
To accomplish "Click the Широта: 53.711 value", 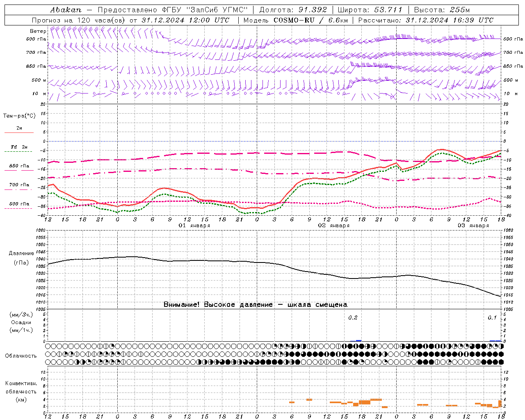I will pyautogui.click(x=370, y=9).
